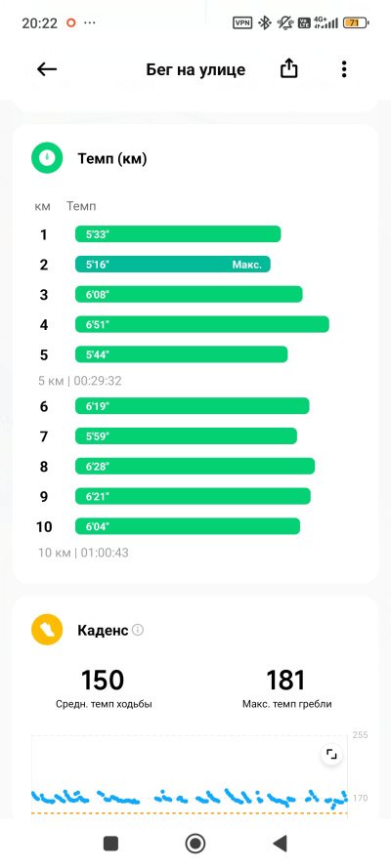Expand the cadence chart to fullscreen

331,755
